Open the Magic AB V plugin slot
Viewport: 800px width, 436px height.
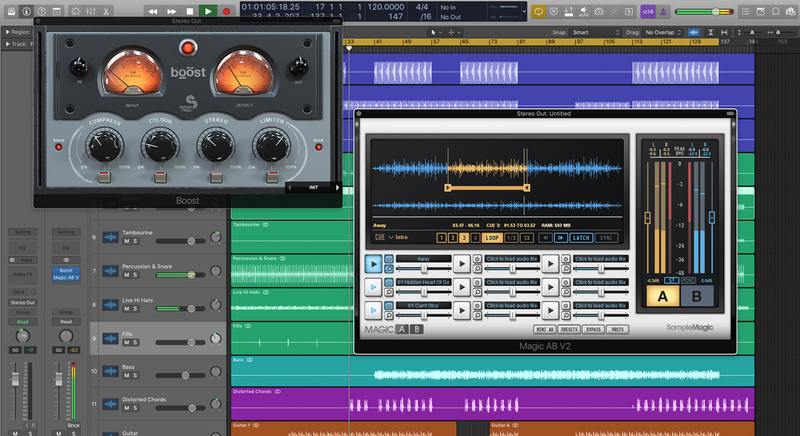[x=65, y=279]
